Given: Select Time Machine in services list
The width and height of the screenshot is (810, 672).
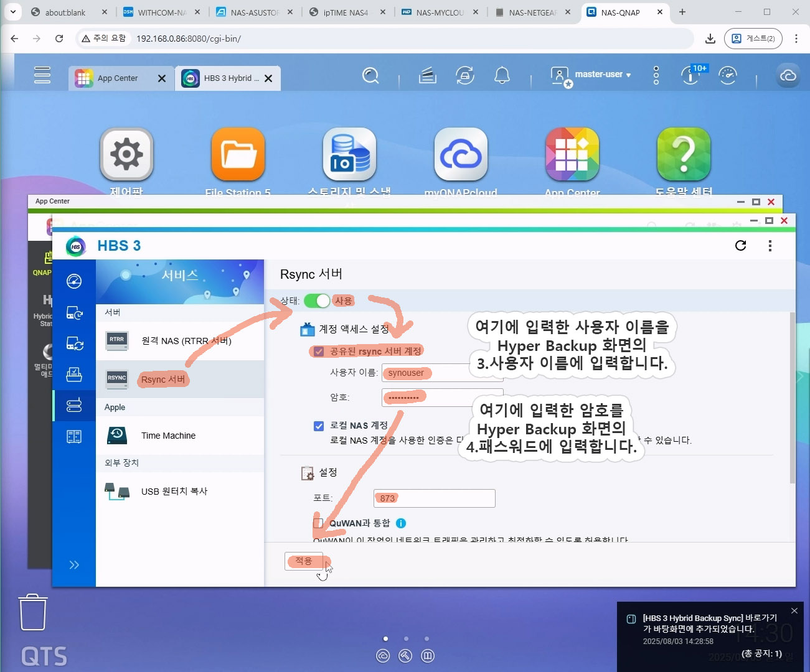Looking at the screenshot, I should 168,436.
